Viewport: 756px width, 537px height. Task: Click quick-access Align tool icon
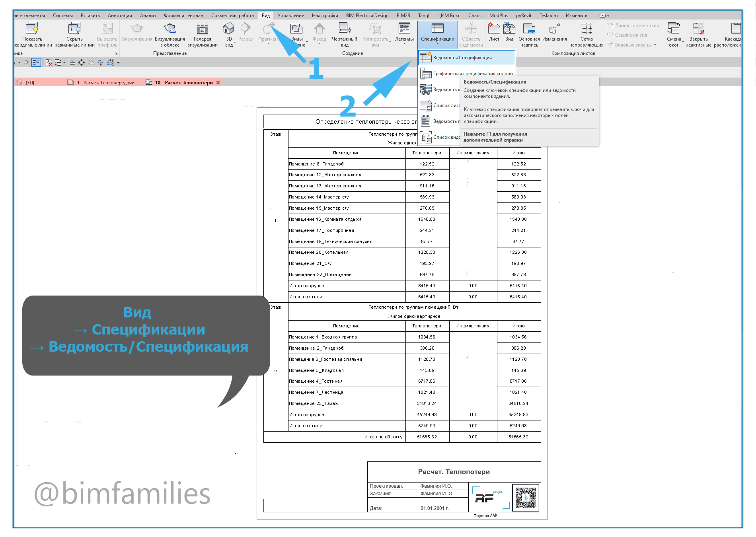pyautogui.click(x=72, y=62)
